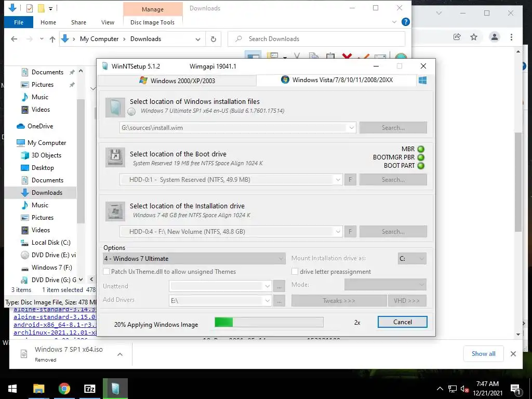
Task: Open the Chrome profile avatar
Action: pos(495,37)
